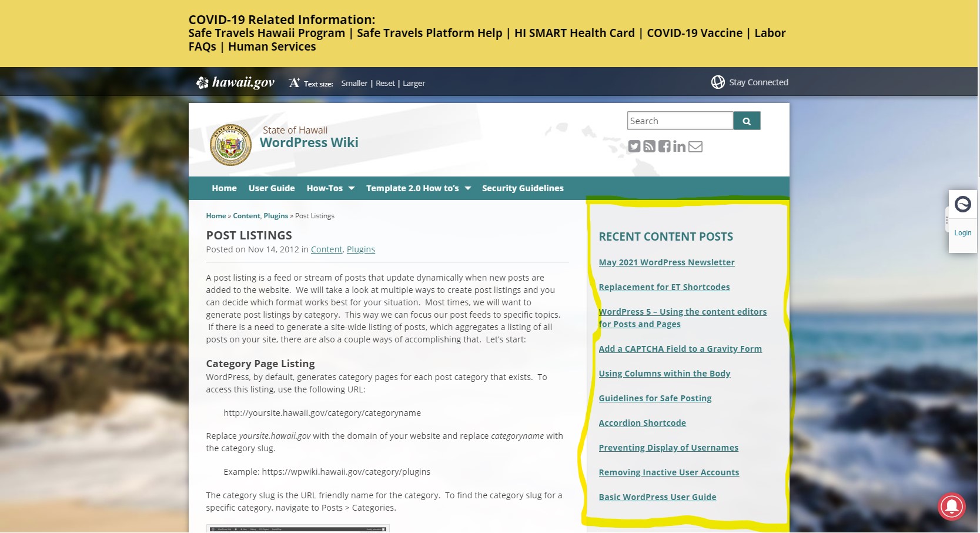The image size is (980, 533).
Task: Click the Twitter icon in header
Action: click(x=634, y=146)
